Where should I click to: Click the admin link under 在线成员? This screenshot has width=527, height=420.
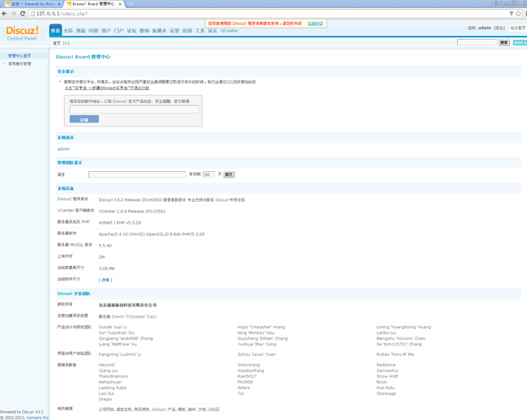tap(63, 149)
